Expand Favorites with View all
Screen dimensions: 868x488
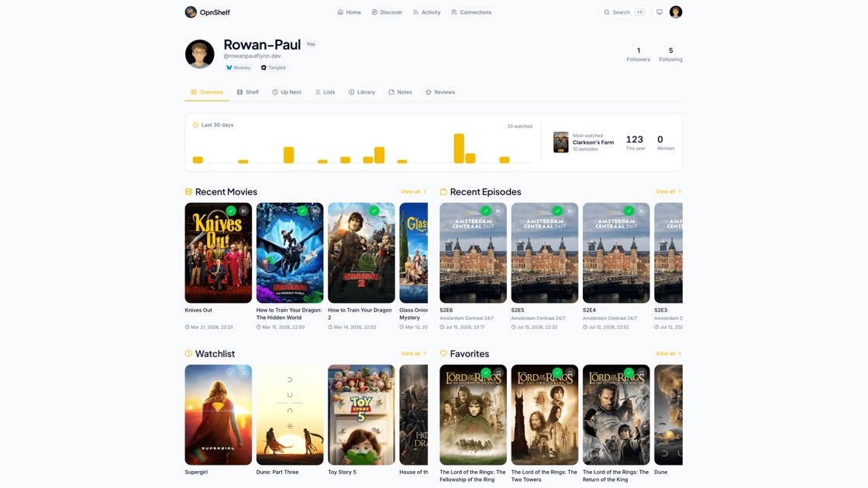click(668, 353)
